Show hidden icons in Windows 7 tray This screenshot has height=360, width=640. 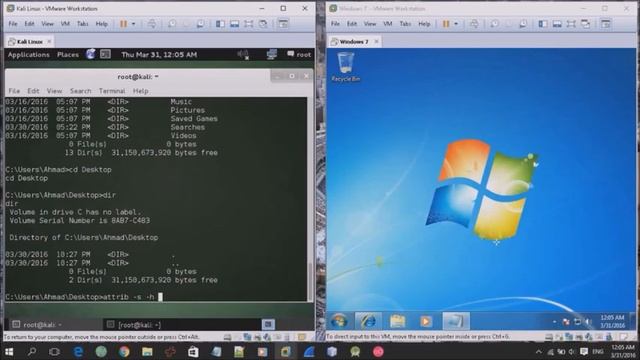554,322
